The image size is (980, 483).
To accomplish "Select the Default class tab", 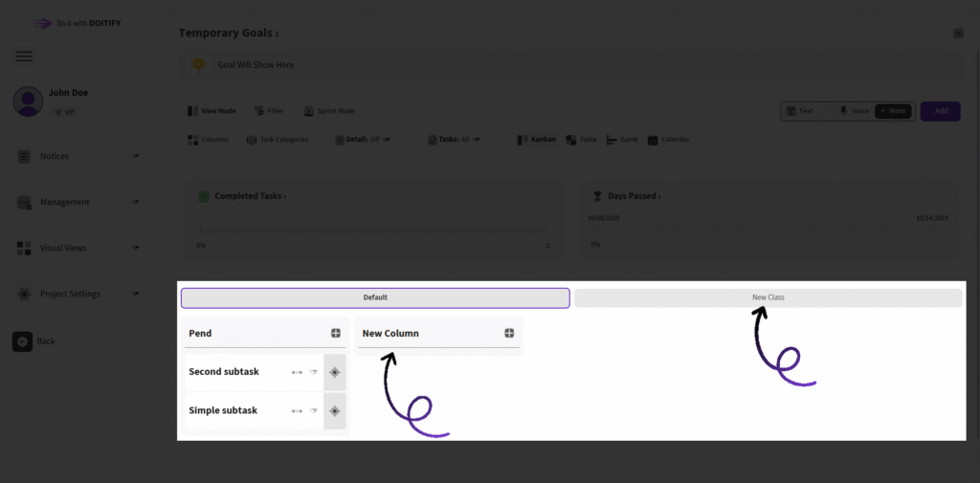I will point(375,297).
